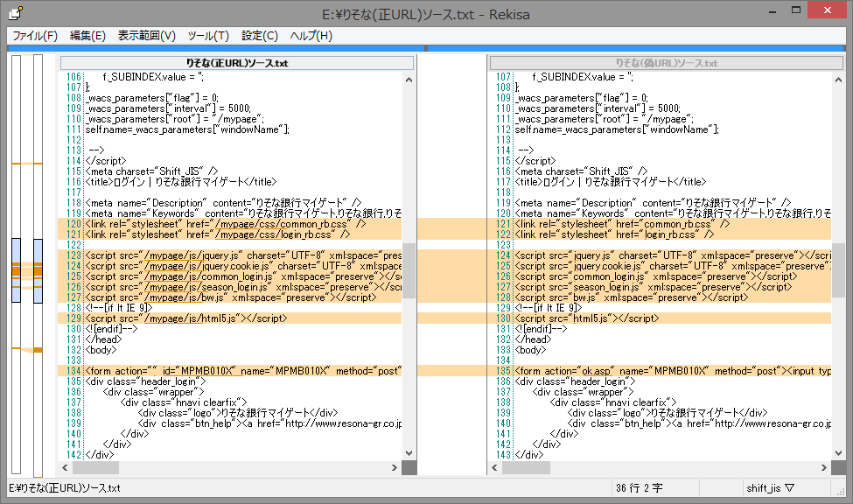Image resolution: width=853 pixels, height=504 pixels.
Task: Click left pane vertical scroll up arrow
Action: [409, 80]
